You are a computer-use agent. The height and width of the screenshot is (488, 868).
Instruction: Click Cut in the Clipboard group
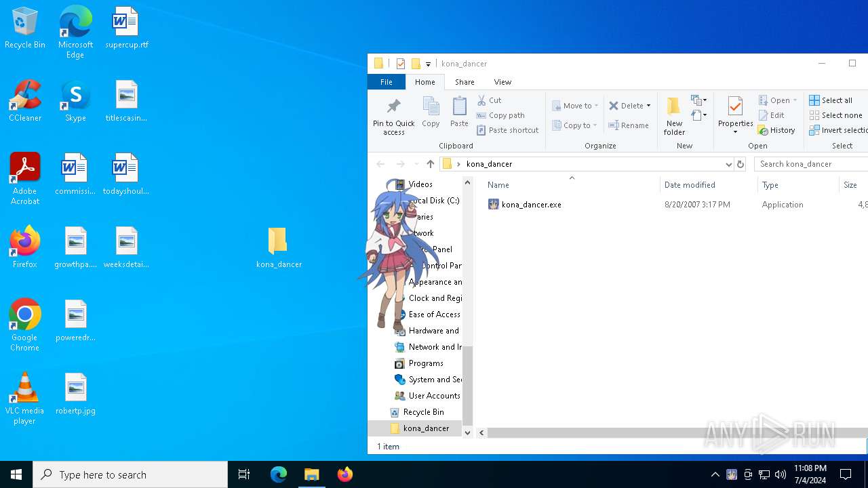pos(490,100)
